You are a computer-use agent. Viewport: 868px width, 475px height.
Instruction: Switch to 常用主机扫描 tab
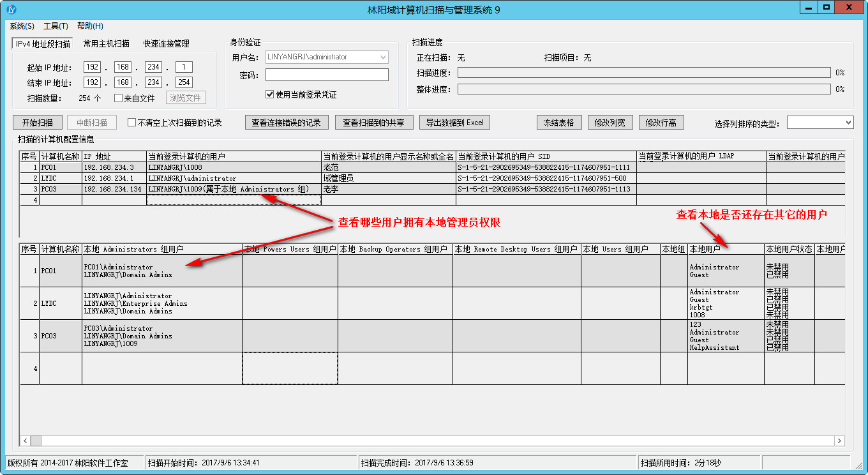pyautogui.click(x=106, y=44)
